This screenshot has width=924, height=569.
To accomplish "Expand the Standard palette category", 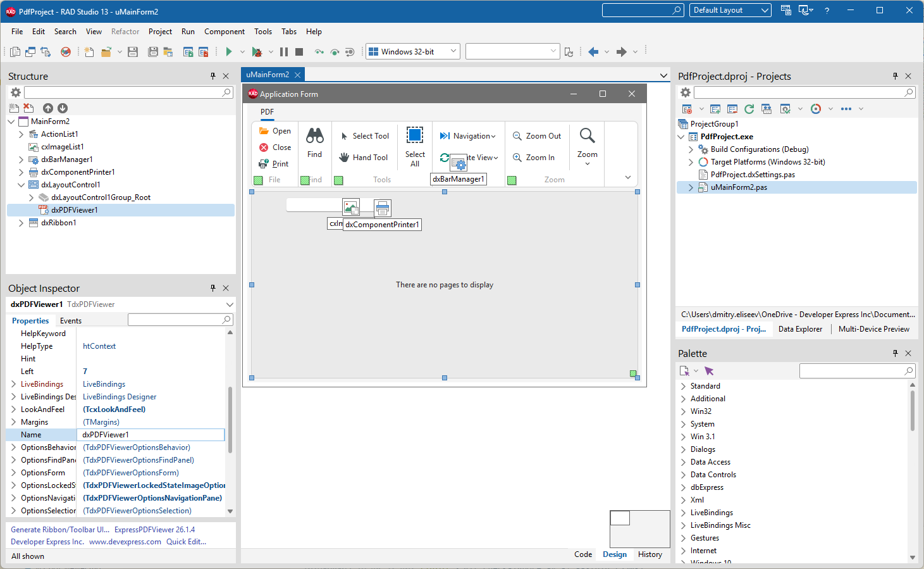I will 683,386.
